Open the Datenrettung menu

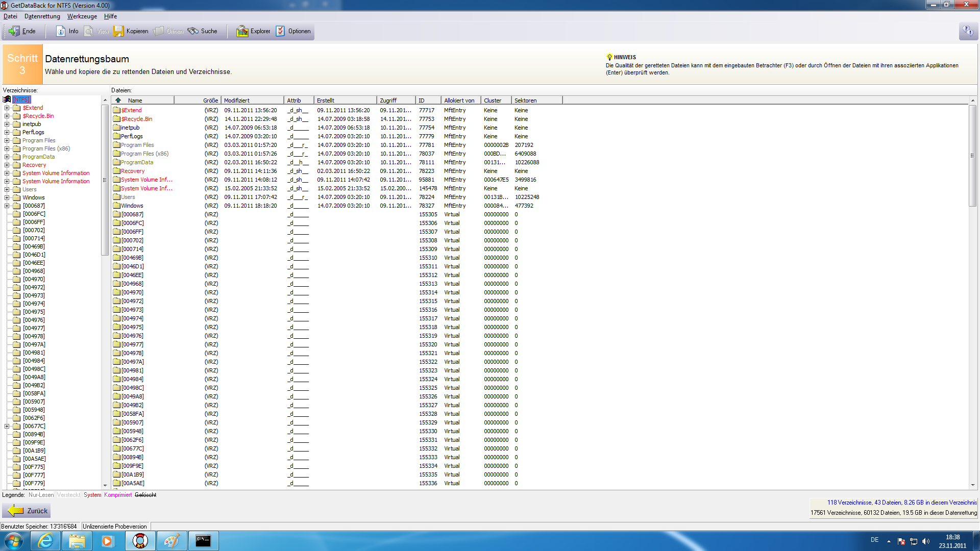pos(42,16)
